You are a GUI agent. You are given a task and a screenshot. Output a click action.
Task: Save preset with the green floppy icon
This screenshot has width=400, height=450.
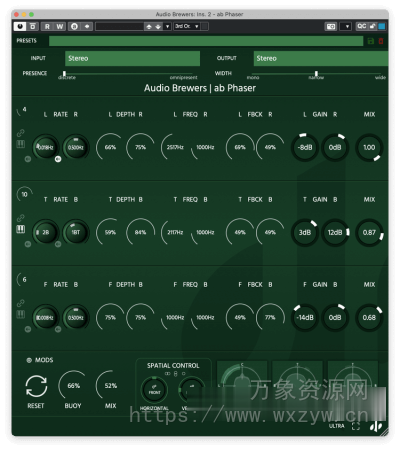tap(371, 41)
